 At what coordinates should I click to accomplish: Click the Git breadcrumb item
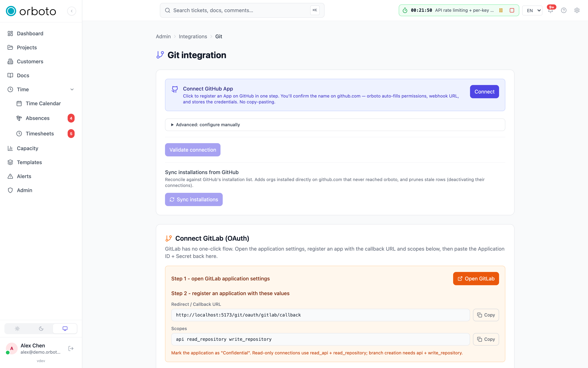[x=218, y=36]
